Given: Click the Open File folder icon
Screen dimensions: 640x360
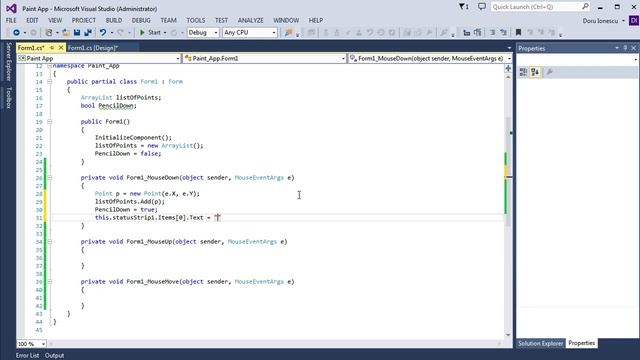Looking at the screenshot, I should coord(65,32).
